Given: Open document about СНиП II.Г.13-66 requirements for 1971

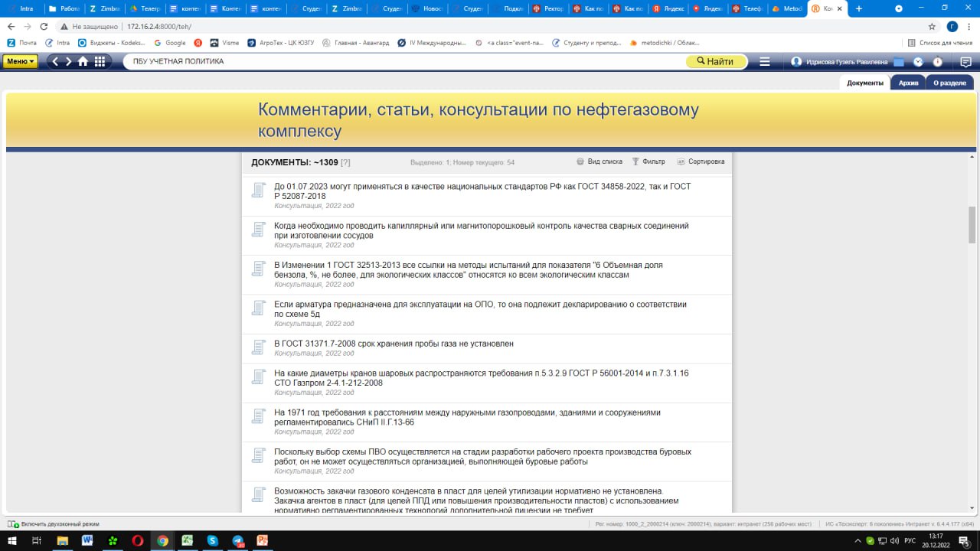Looking at the screenshot, I should [x=468, y=417].
